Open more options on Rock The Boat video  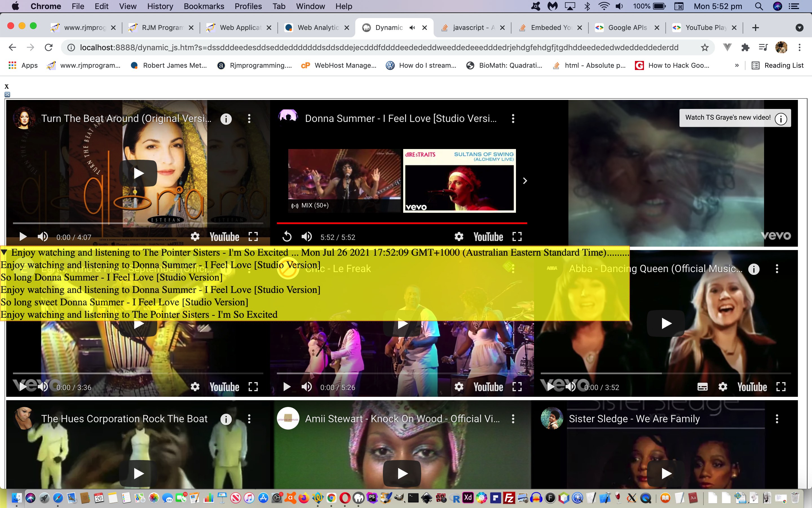coord(249,419)
